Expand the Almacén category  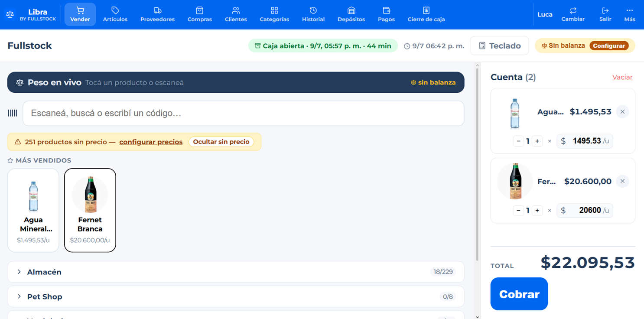[236, 272]
